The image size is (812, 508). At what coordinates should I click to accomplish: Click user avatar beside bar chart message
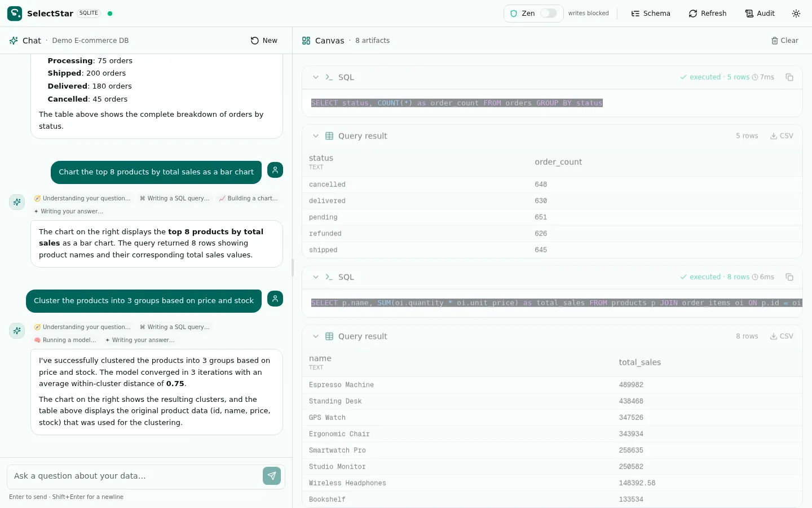click(275, 170)
